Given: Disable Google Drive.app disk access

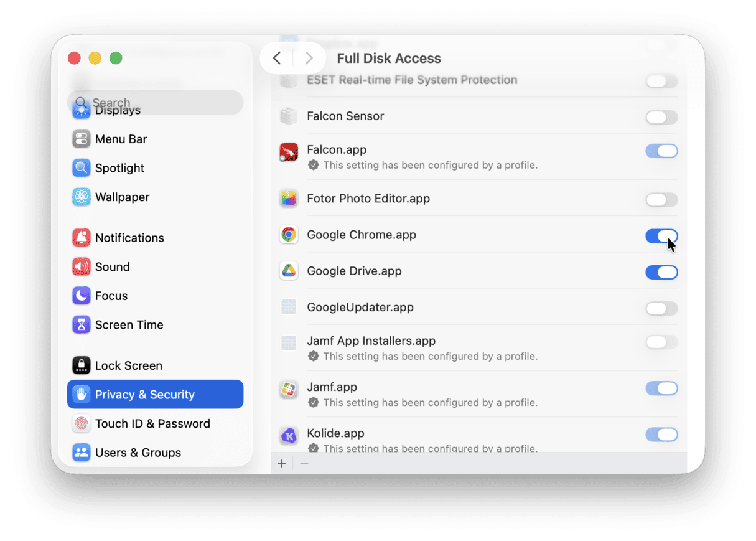Looking at the screenshot, I should (661, 272).
